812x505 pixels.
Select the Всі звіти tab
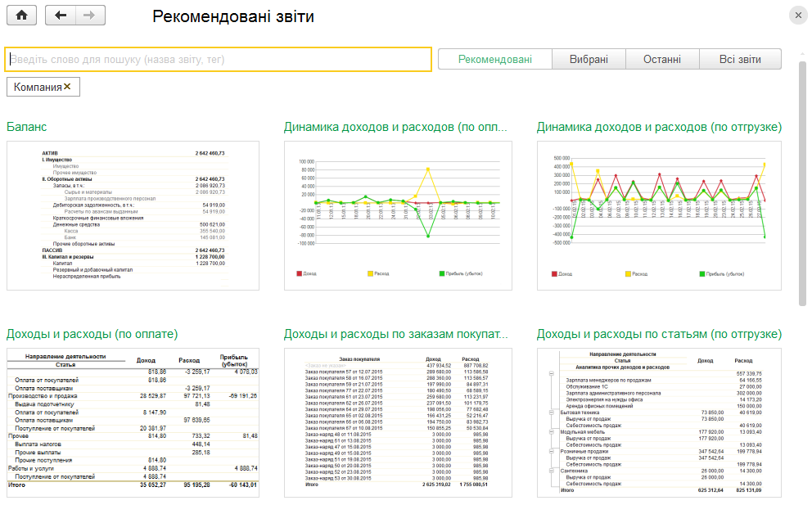740,60
